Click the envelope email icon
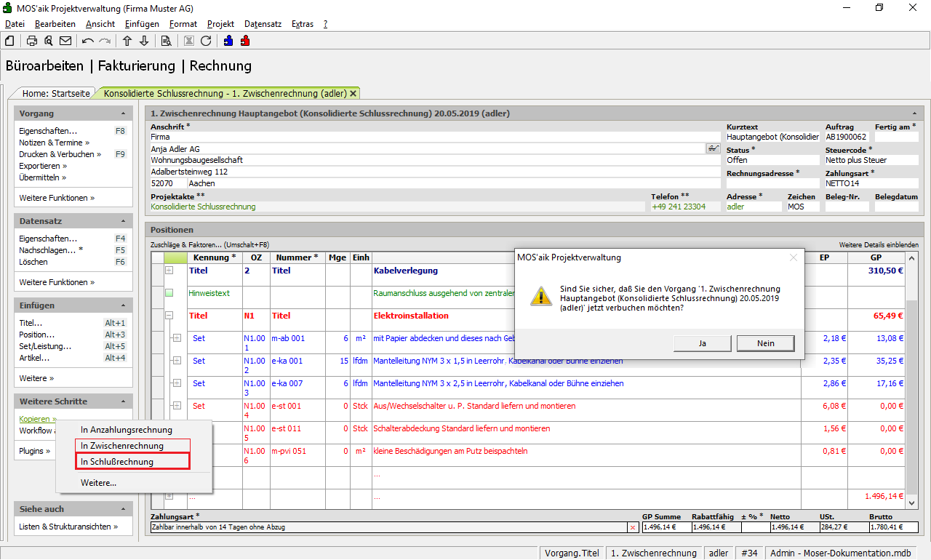Viewport: 931px width, 560px height. (x=65, y=41)
